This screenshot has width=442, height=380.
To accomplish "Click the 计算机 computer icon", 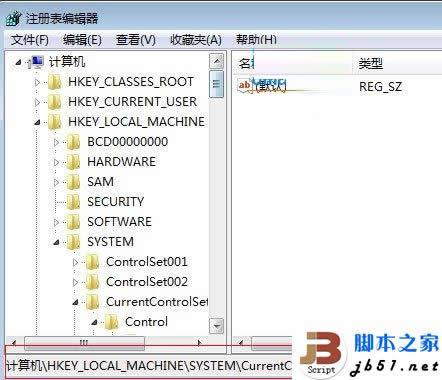I will tap(36, 62).
